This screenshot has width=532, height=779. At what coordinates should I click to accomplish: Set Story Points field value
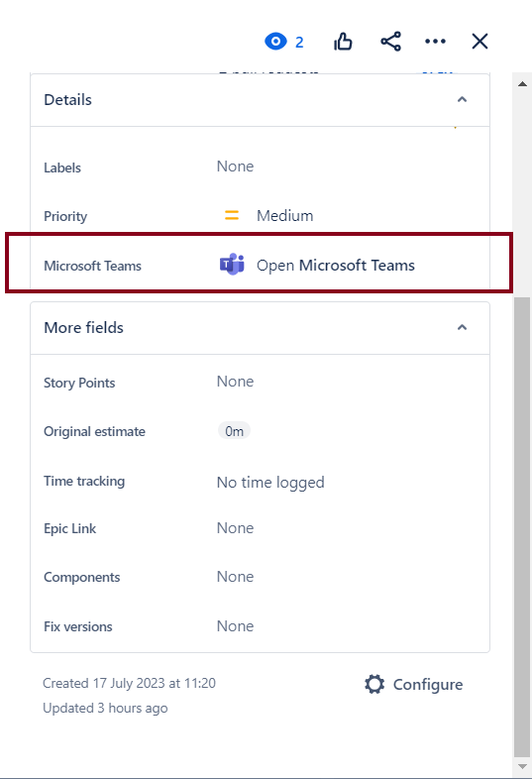coord(235,382)
